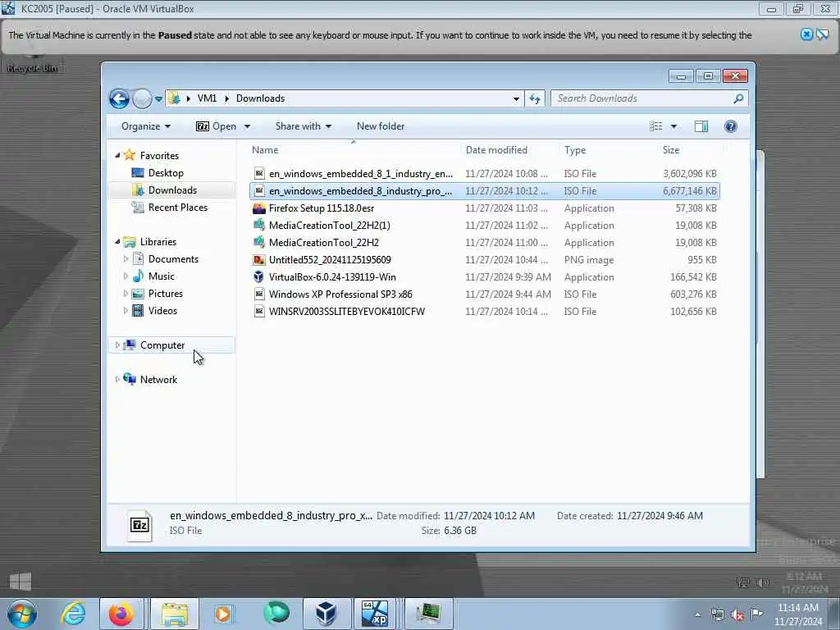This screenshot has width=840, height=630.
Task: Select the MediaCreationTool_22H2 application
Action: (x=484, y=242)
